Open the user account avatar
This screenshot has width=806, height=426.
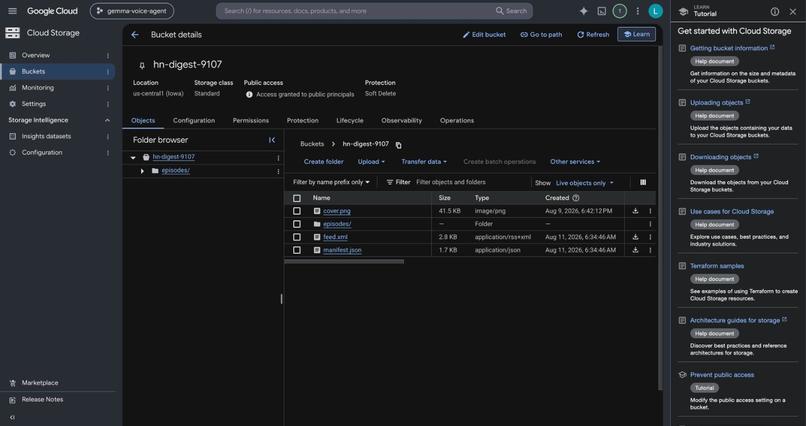click(x=655, y=11)
